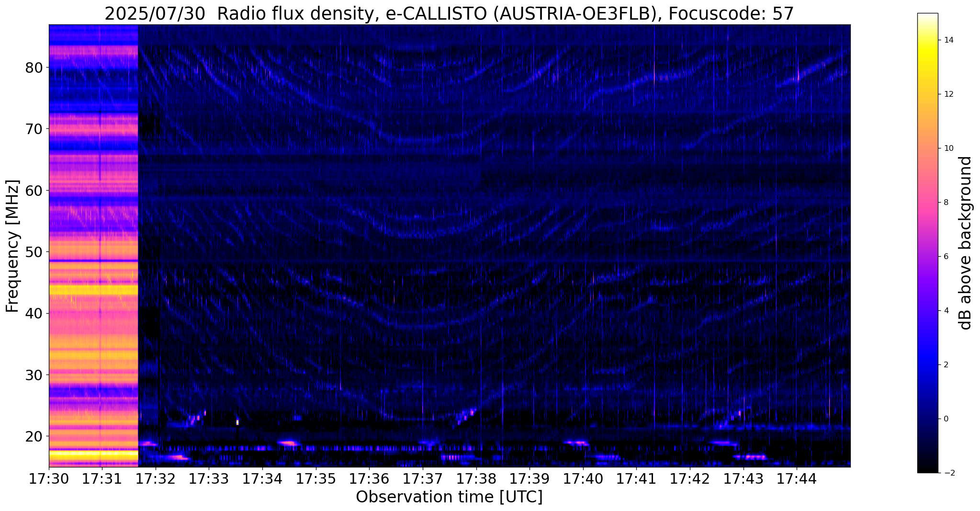Click the 17:33 time tick label
This screenshot has height=511, width=980.
209,479
